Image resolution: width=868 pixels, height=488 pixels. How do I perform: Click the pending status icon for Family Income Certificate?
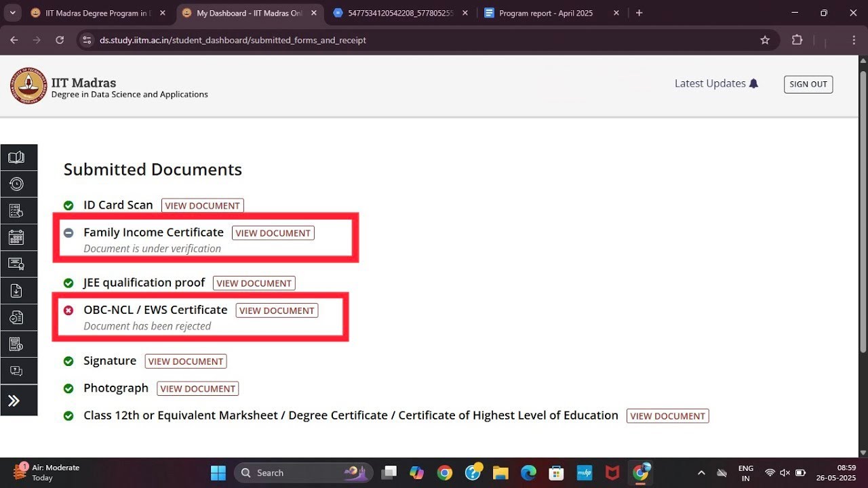click(x=68, y=232)
